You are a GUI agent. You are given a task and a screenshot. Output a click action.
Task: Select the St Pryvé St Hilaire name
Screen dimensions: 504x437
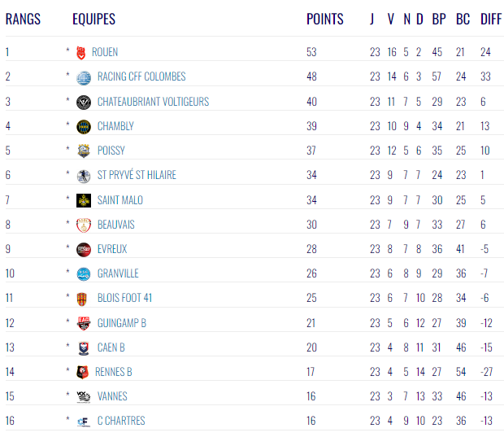[x=137, y=175]
